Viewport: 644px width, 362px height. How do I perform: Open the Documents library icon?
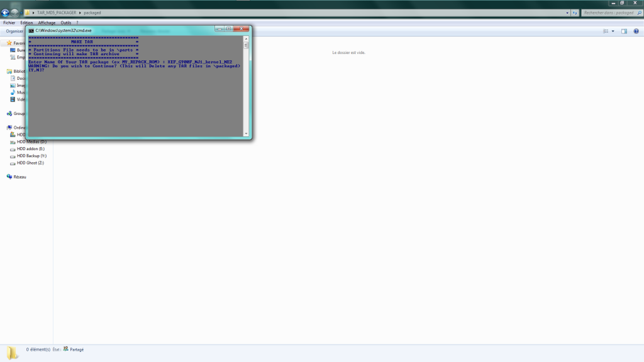13,78
